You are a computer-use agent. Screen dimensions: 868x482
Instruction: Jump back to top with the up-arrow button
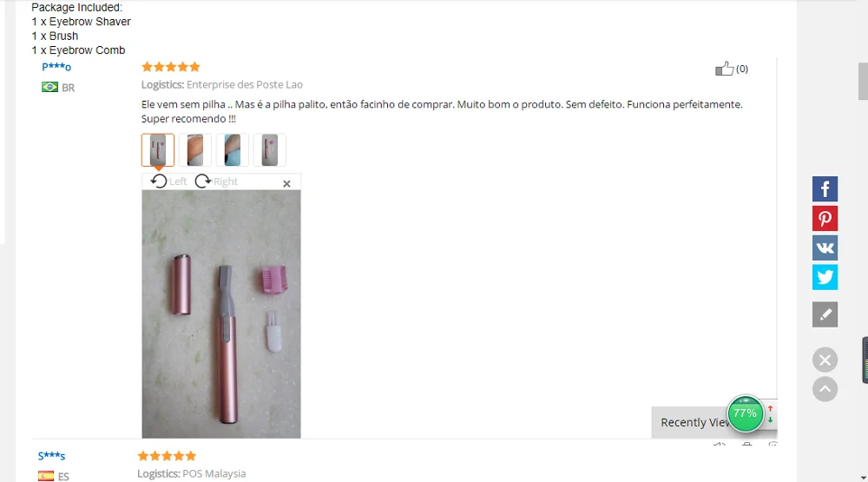(x=825, y=389)
